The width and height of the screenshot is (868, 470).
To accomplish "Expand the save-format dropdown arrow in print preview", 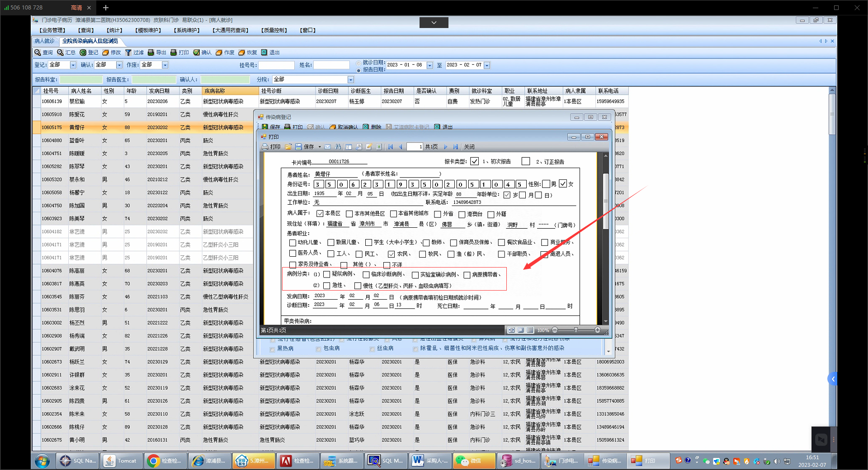I will click(320, 147).
